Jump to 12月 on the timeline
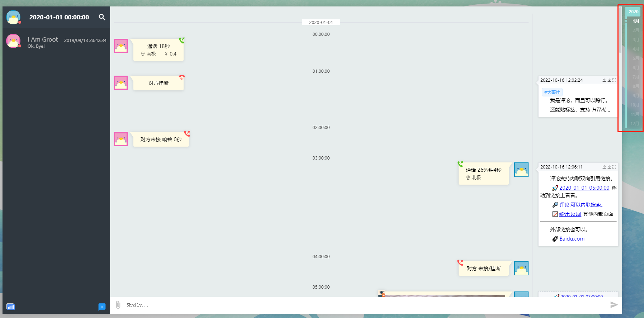Image resolution: width=644 pixels, height=318 pixels. click(x=635, y=124)
